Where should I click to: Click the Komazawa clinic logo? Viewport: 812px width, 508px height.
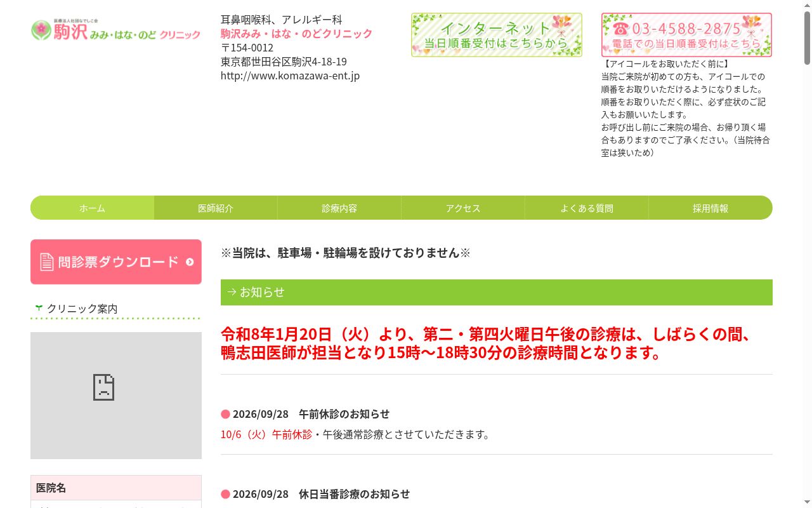tap(115, 29)
